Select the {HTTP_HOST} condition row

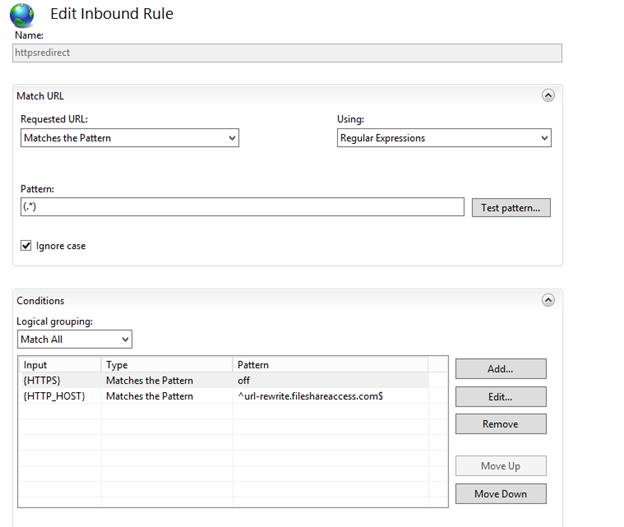click(x=60, y=396)
